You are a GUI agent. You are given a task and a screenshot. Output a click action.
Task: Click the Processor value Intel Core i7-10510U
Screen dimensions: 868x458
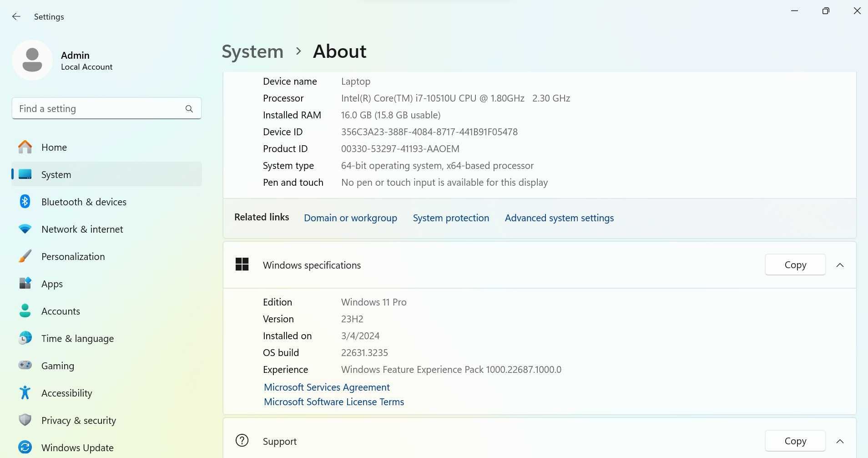[455, 98]
